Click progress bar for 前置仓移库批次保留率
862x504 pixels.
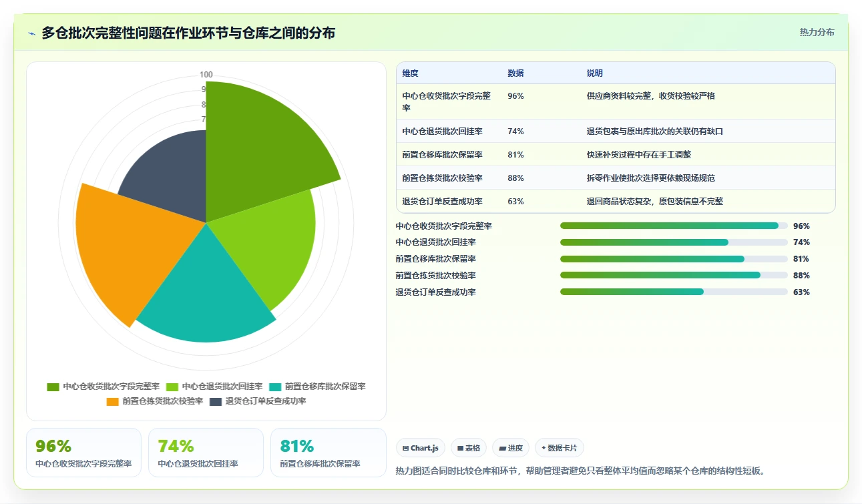[674, 259]
